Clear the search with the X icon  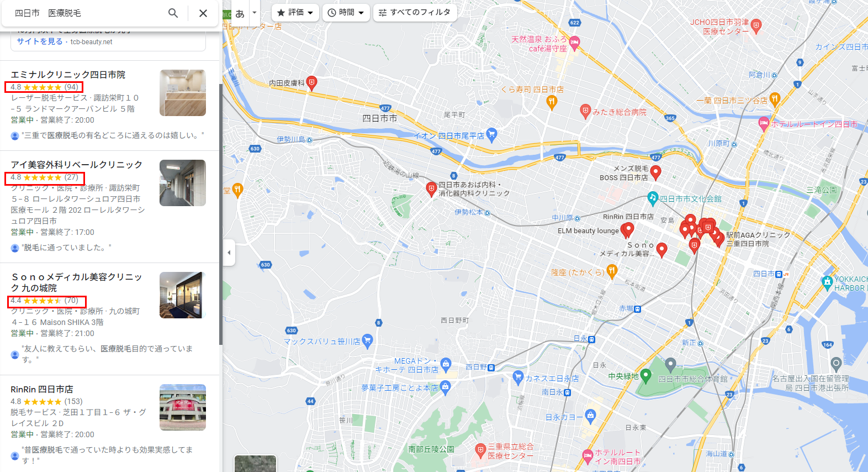coord(203,13)
